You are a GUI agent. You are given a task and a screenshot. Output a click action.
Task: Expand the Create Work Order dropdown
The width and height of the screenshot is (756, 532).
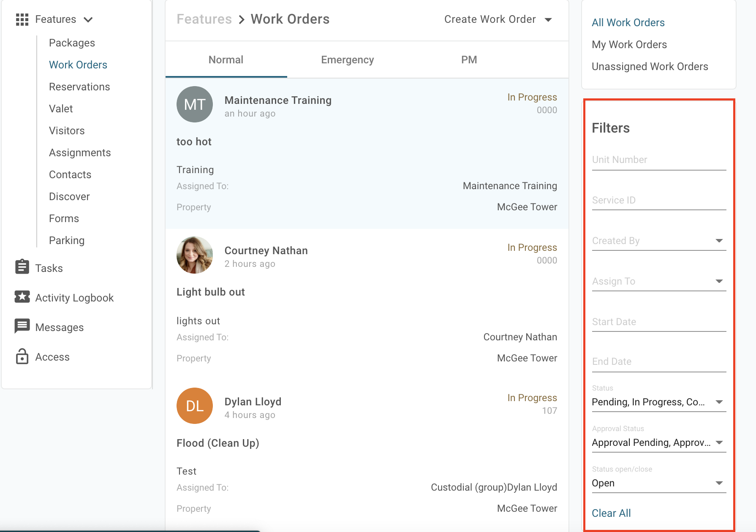pyautogui.click(x=548, y=20)
